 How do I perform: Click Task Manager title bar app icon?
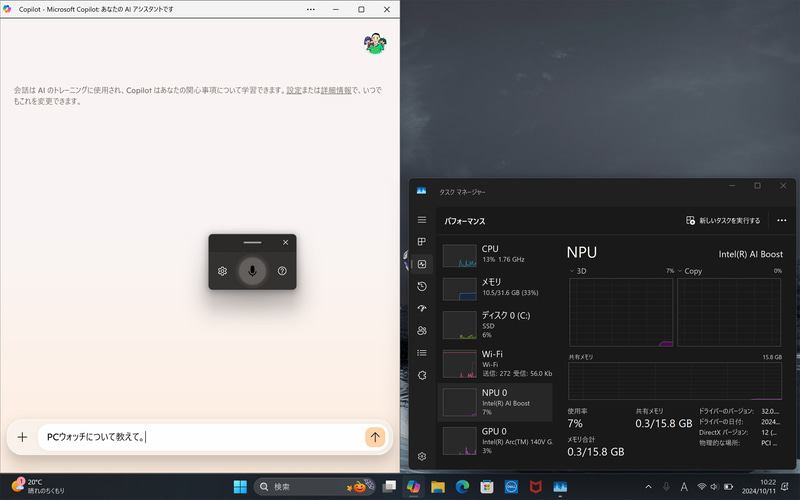(421, 191)
